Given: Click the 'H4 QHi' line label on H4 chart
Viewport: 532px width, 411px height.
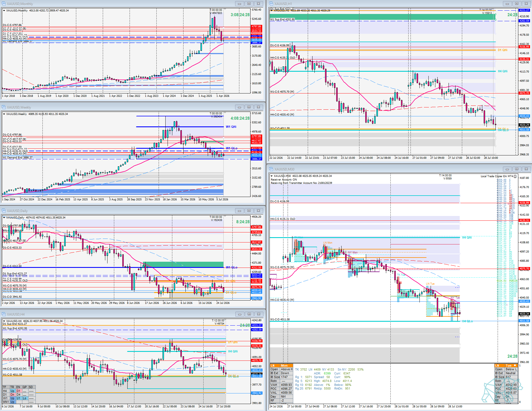Looking at the screenshot, I should coord(233,351).
